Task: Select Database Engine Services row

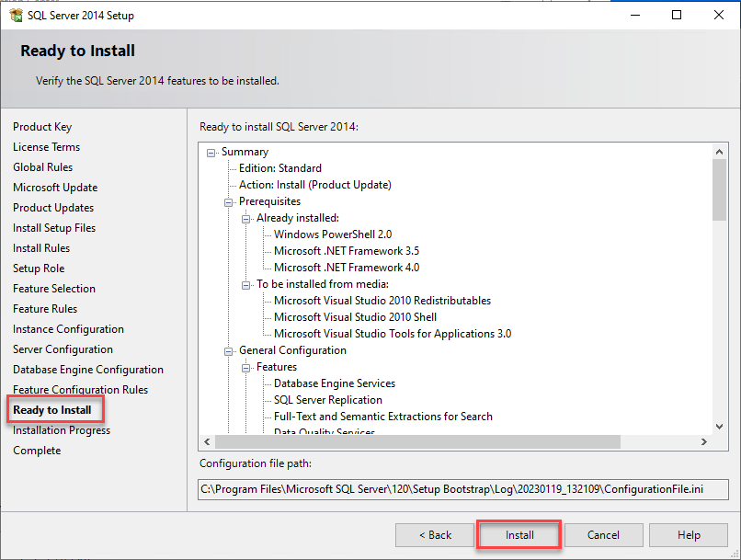Action: (335, 383)
